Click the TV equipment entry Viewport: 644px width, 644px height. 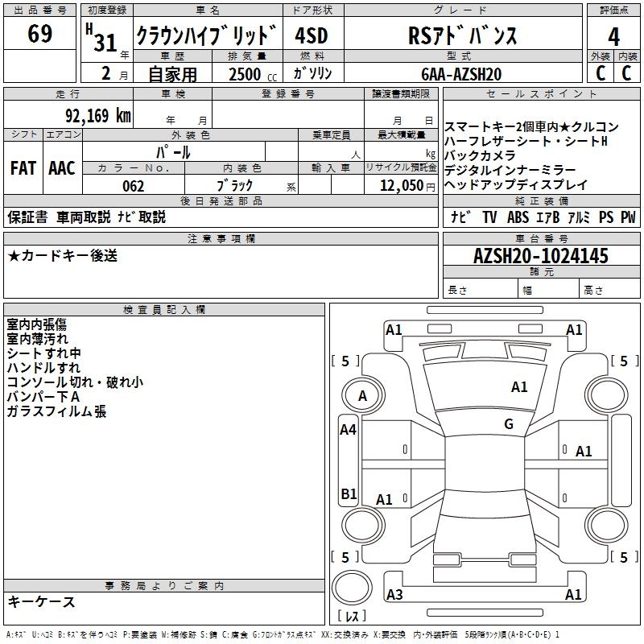(x=489, y=217)
